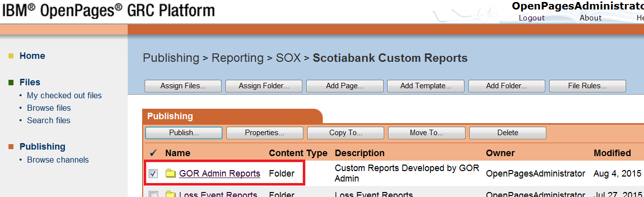Click the GOR Admin Reports folder icon
This screenshot has width=644, height=197.
(x=171, y=174)
